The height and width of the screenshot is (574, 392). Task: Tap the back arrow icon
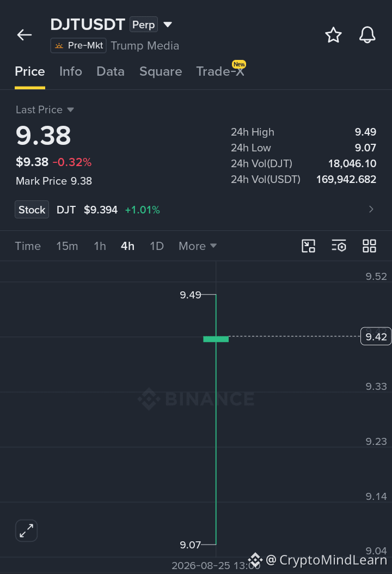(x=24, y=35)
